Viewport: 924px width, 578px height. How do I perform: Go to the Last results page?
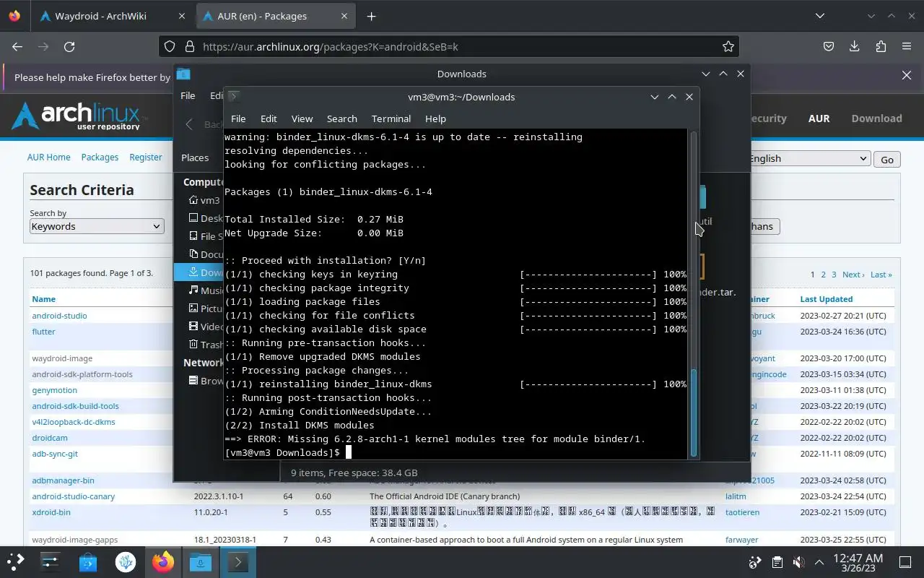click(881, 275)
